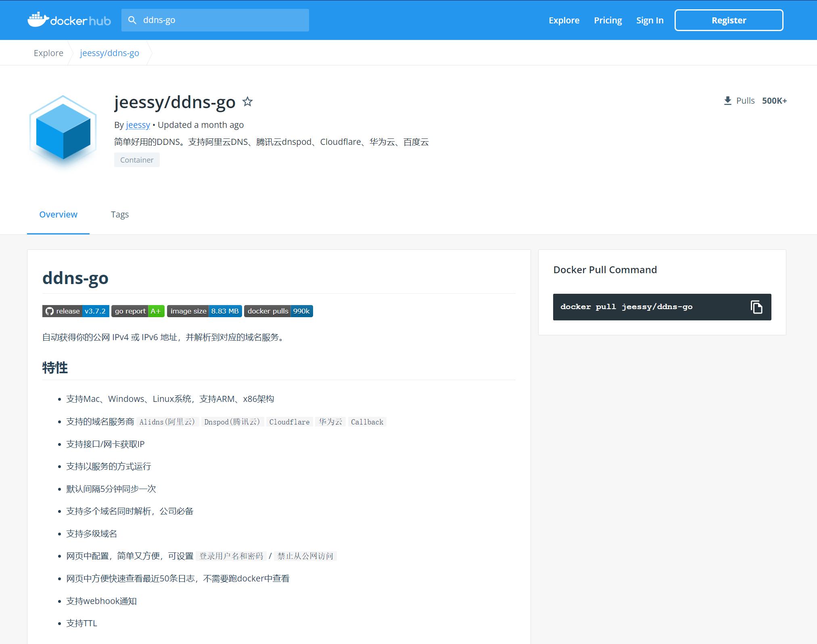Click the Pulls download icon
The height and width of the screenshot is (644, 817).
click(x=727, y=100)
